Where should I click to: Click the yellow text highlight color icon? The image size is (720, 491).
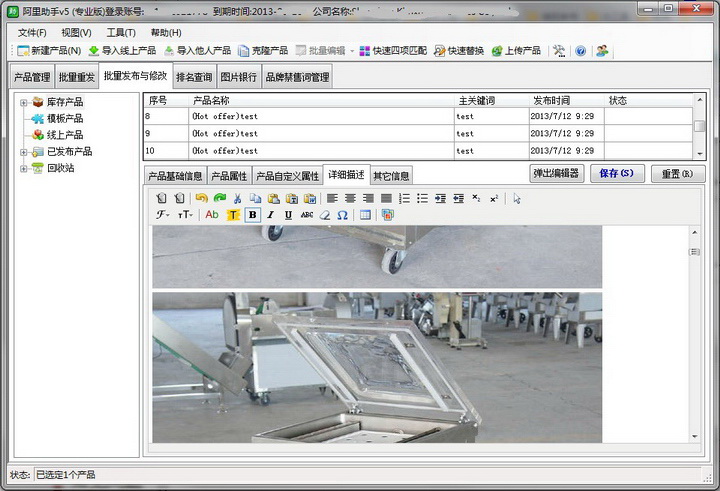pos(233,215)
